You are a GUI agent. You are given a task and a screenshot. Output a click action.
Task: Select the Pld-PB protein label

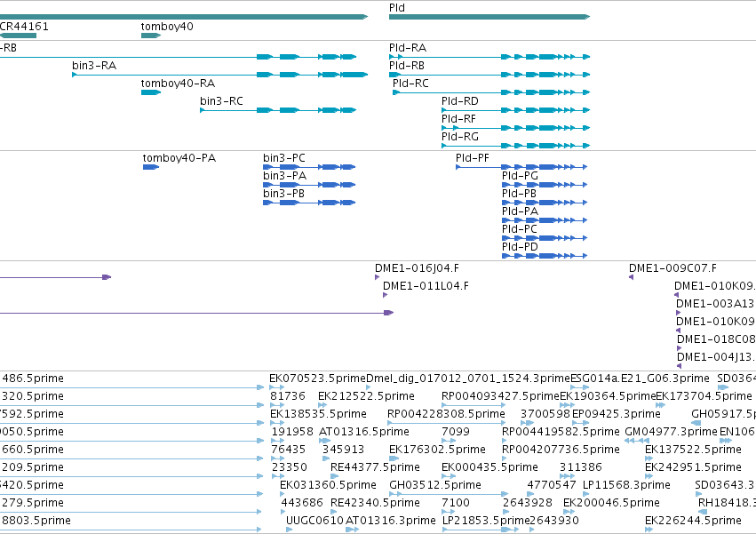519,194
